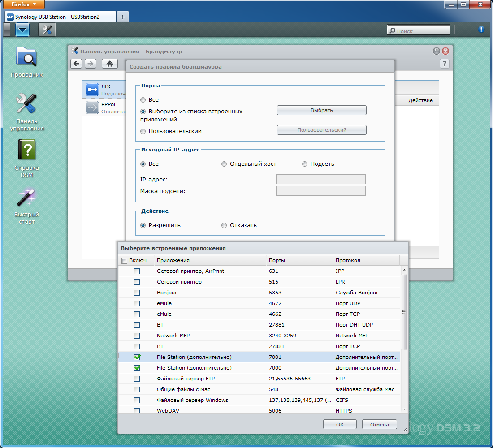The height and width of the screenshot is (448, 493).
Task: Select built-in applications ports option
Action: click(143, 112)
